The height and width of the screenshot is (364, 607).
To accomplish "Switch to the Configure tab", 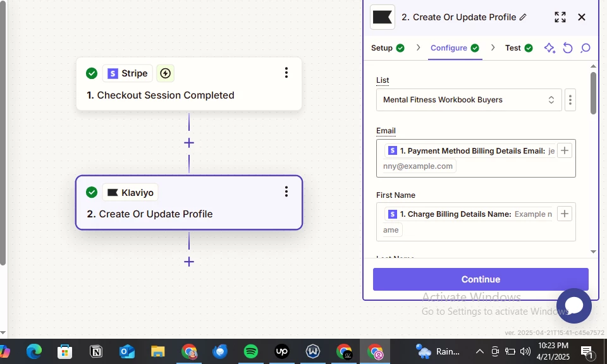I will pyautogui.click(x=455, y=48).
